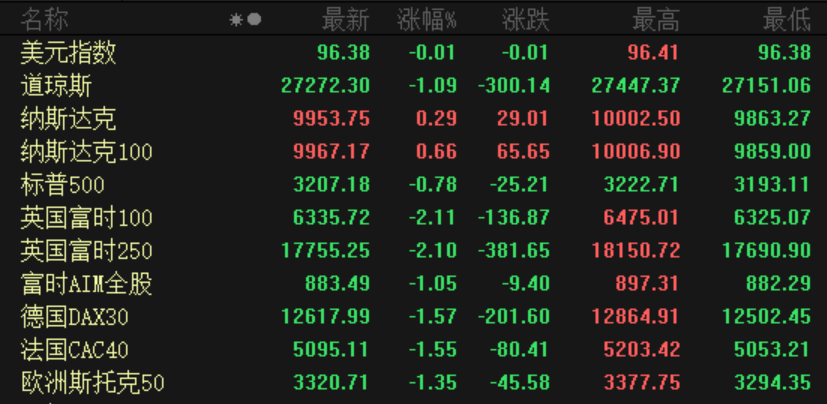Screen dimensions: 827x404
Task: Sort by the 最低 column header
Action: (x=786, y=21)
